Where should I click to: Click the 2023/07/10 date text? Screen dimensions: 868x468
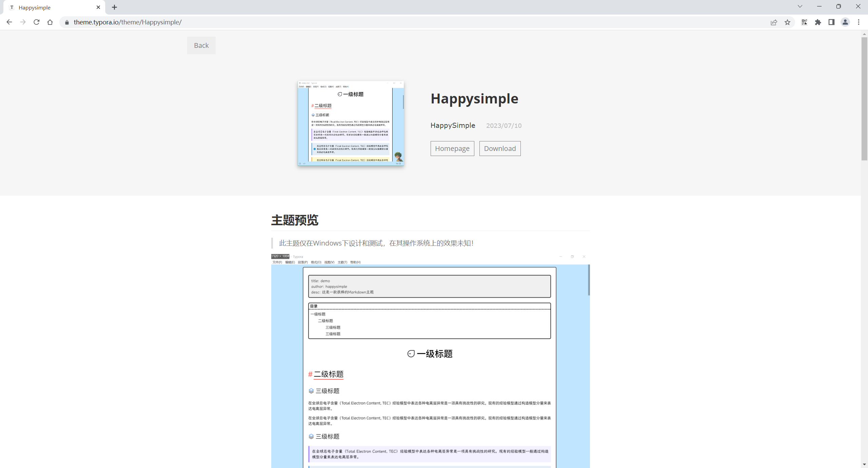(x=504, y=126)
